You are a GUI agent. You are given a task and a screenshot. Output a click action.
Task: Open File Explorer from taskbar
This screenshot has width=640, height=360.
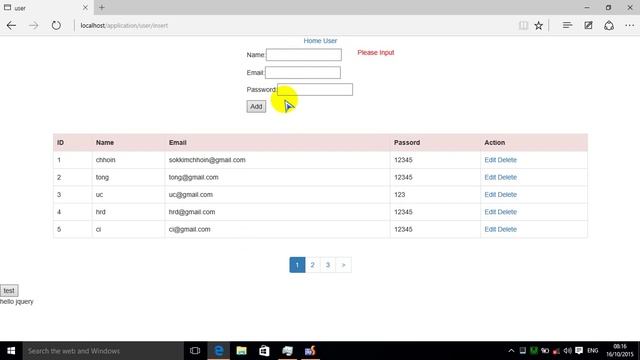click(x=242, y=351)
